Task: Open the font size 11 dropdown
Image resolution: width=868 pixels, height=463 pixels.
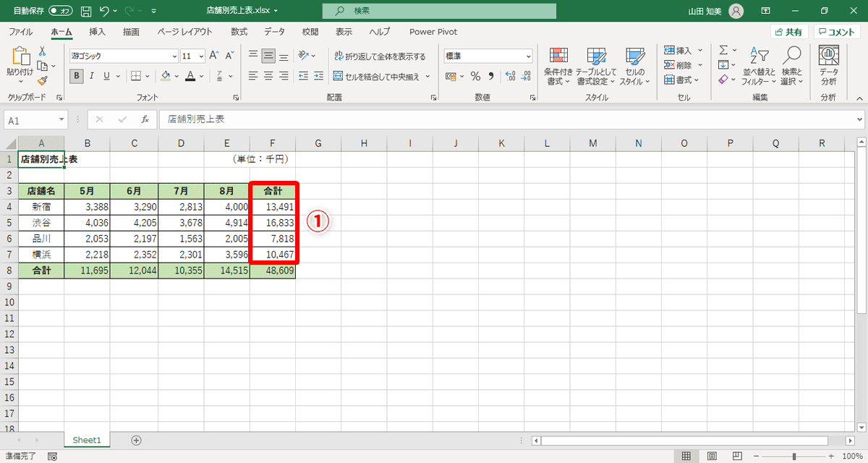Action: (201, 56)
